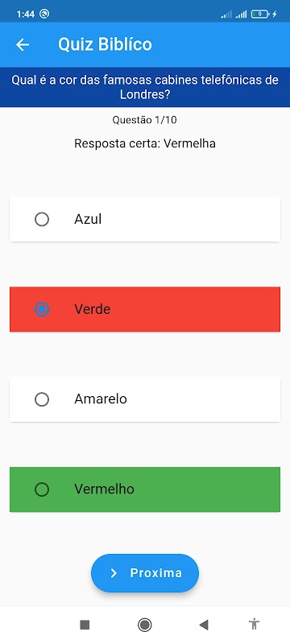This screenshot has height=644, width=290.
Task: Tap the Android back triangle icon
Action: click(x=204, y=625)
